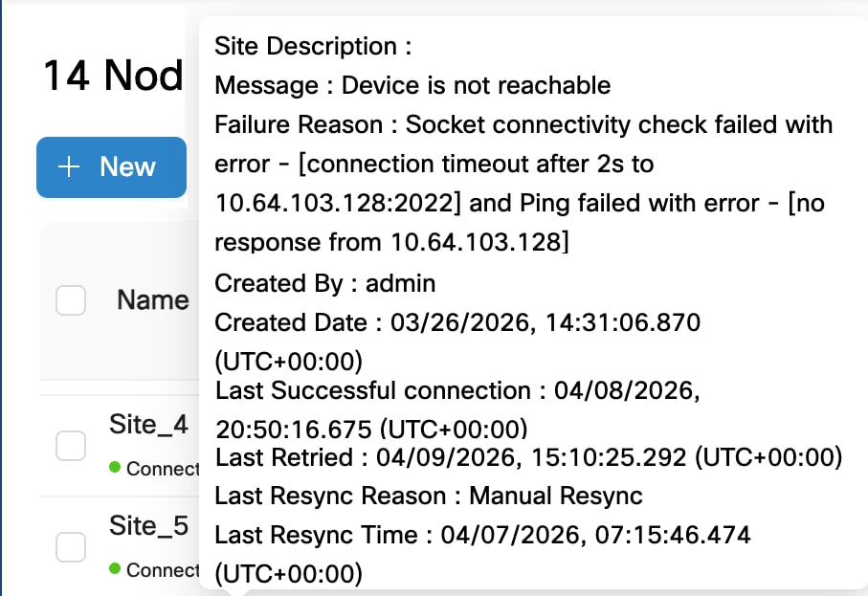Viewport: 868px width, 596px height.
Task: Click the Last Resync Time line
Action: click(x=482, y=534)
